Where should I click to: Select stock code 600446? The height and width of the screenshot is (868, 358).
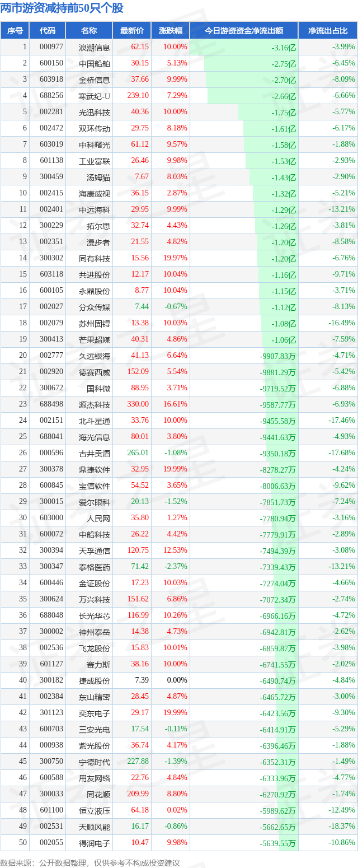(51, 583)
